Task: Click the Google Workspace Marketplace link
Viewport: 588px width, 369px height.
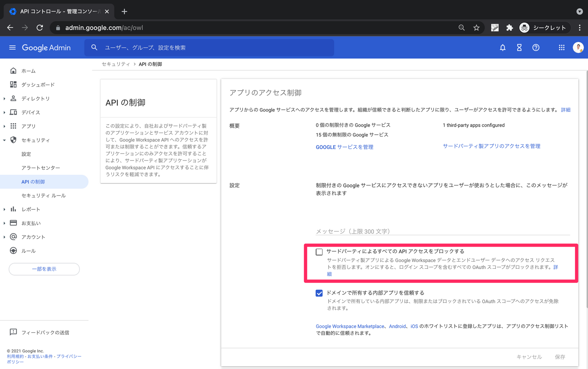Action: coord(350,326)
